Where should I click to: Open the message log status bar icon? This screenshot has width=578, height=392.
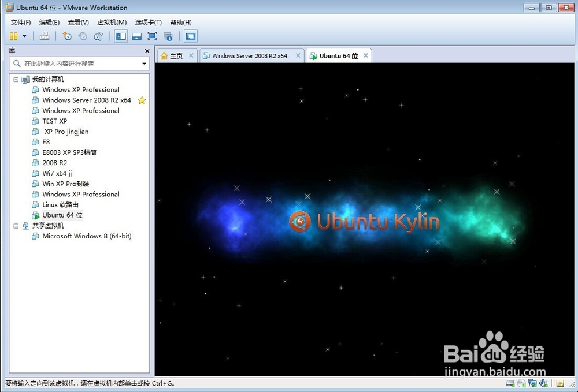(x=560, y=383)
